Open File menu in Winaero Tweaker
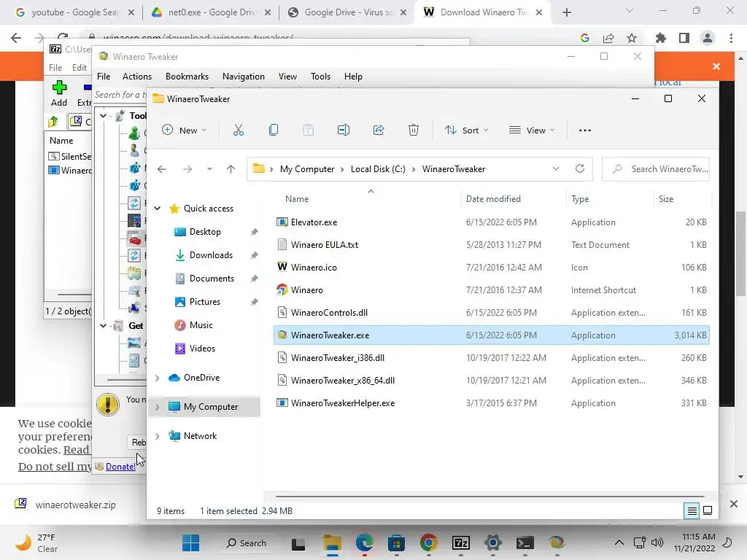The width and height of the screenshot is (747, 560). (104, 77)
